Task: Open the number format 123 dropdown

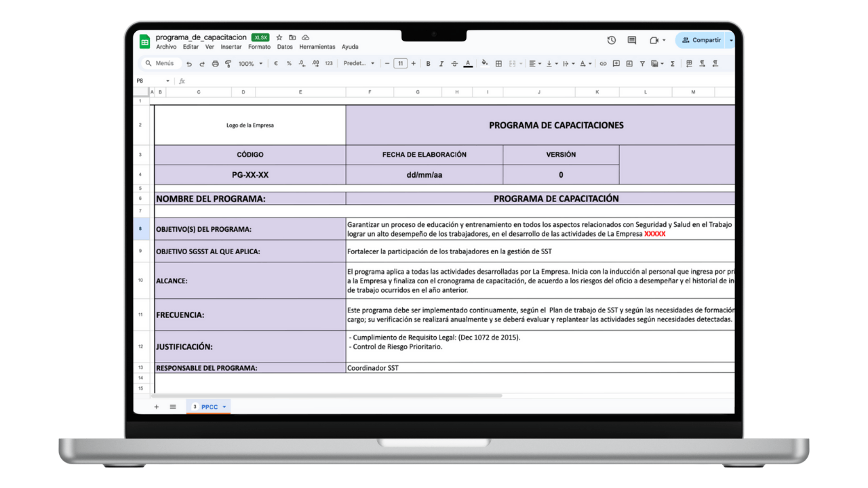Action: tap(328, 63)
